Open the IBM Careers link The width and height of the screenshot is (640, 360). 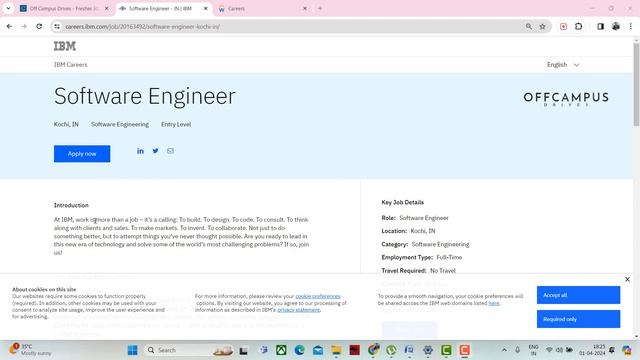(71, 65)
